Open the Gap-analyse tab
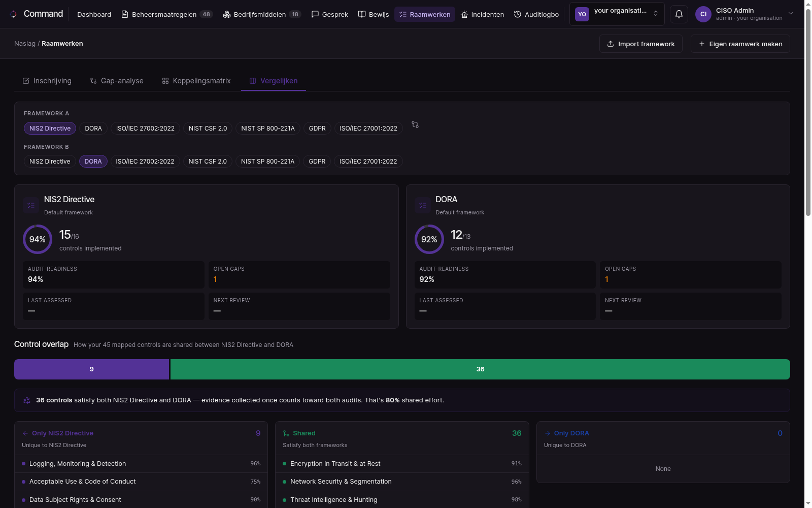The image size is (812, 508). pos(117,81)
